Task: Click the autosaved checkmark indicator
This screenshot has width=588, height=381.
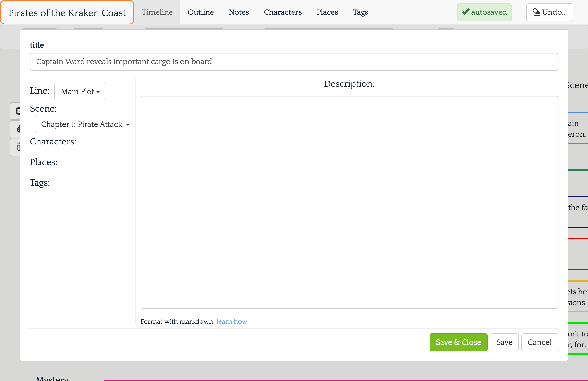Action: coord(484,12)
